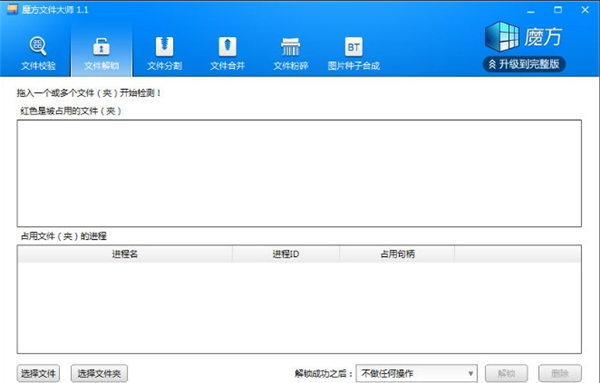Click the 解锁 unlock button

tap(506, 373)
